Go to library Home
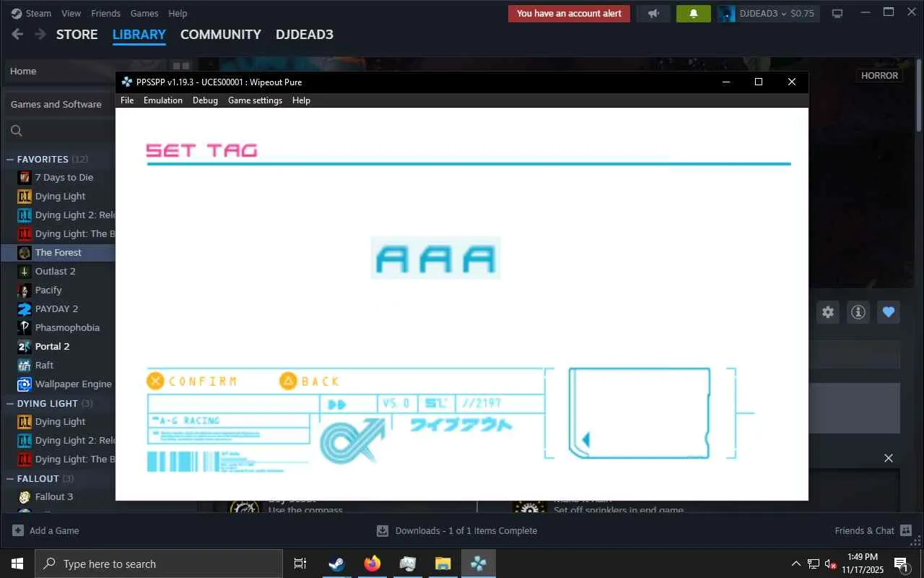This screenshot has width=924, height=578. [x=23, y=71]
